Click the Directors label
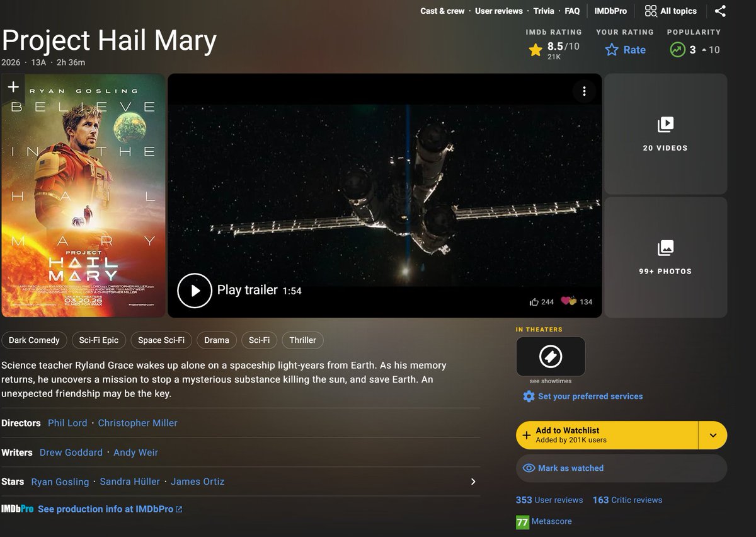Viewport: 756px width, 537px height. pyautogui.click(x=21, y=423)
